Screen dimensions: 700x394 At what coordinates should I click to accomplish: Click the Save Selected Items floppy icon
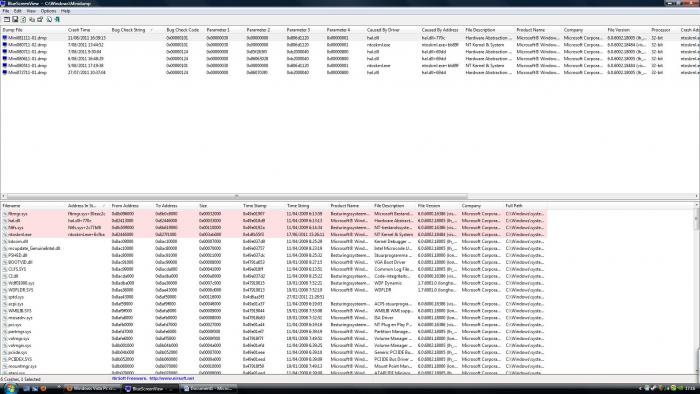(15, 19)
